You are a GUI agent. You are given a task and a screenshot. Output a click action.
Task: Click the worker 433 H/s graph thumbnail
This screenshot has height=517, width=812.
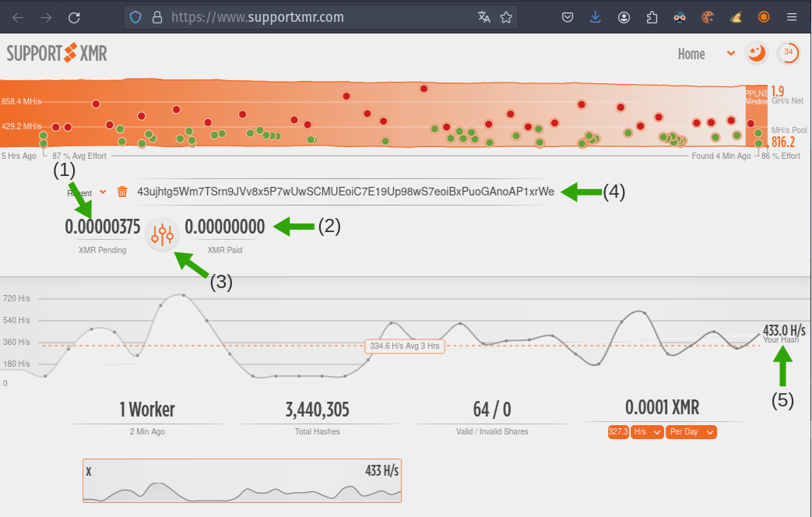(242, 480)
